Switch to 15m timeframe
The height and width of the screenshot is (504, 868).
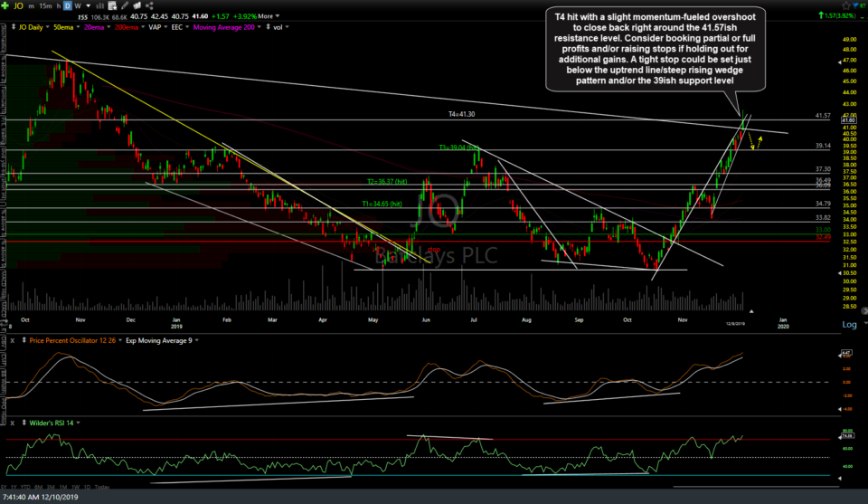45,6
